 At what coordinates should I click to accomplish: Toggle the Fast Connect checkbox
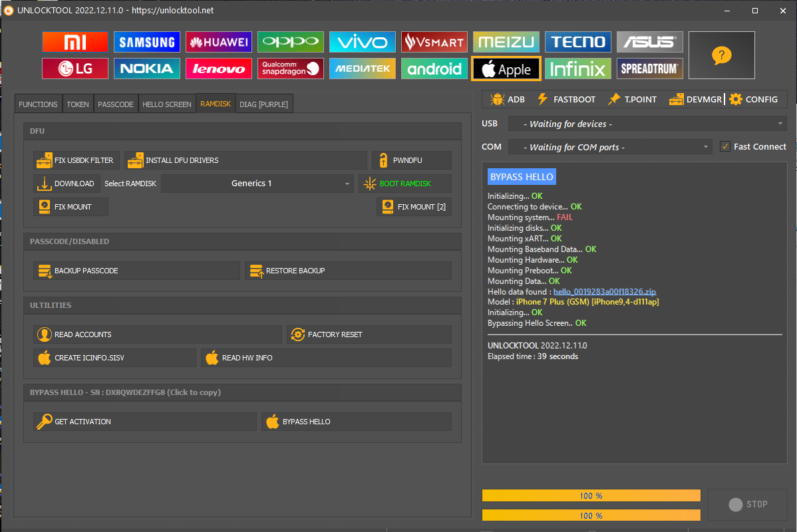(725, 147)
